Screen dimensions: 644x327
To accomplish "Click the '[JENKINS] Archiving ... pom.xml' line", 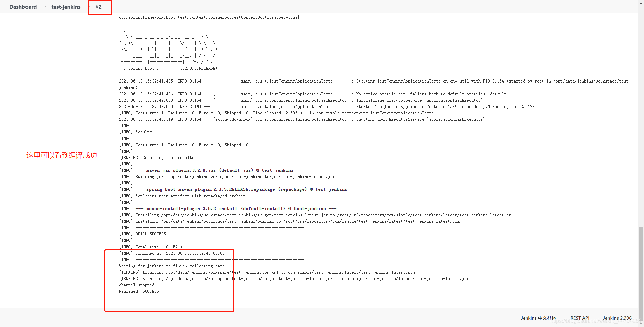I will pyautogui.click(x=267, y=272).
